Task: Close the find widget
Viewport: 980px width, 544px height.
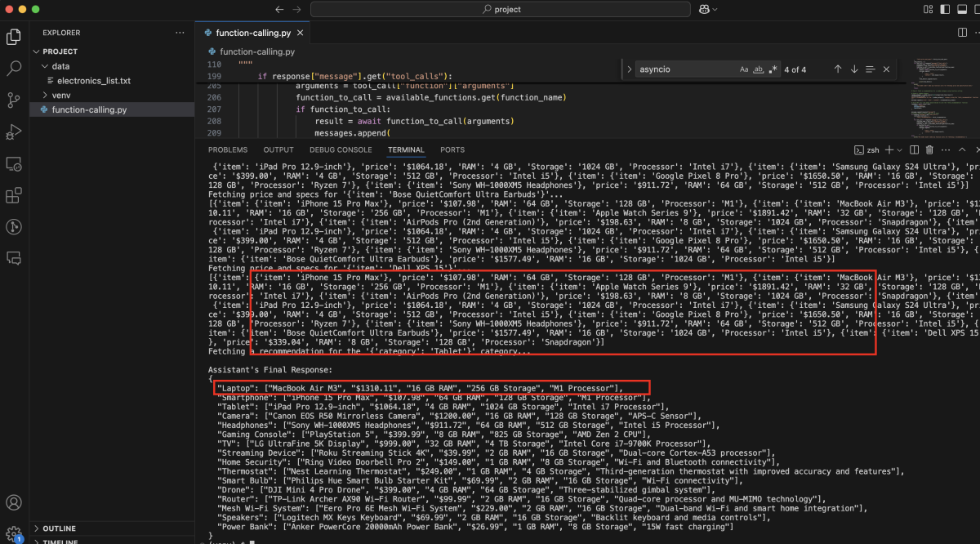Action: (887, 69)
